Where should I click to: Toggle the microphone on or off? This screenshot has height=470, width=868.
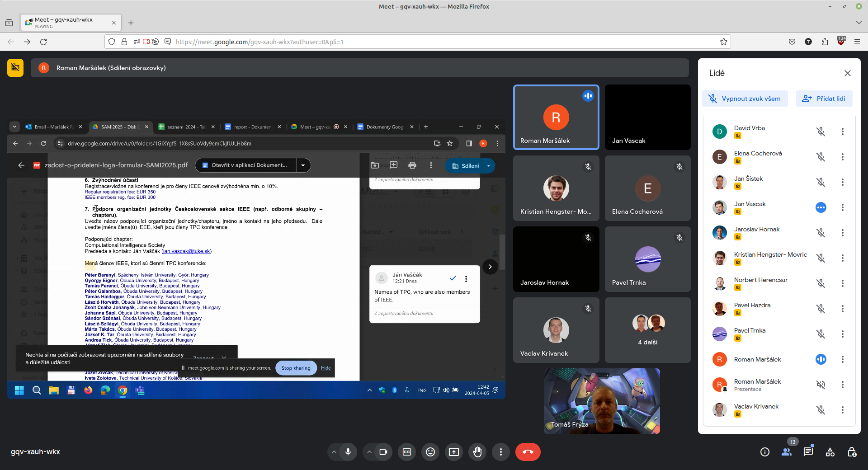tap(348, 452)
